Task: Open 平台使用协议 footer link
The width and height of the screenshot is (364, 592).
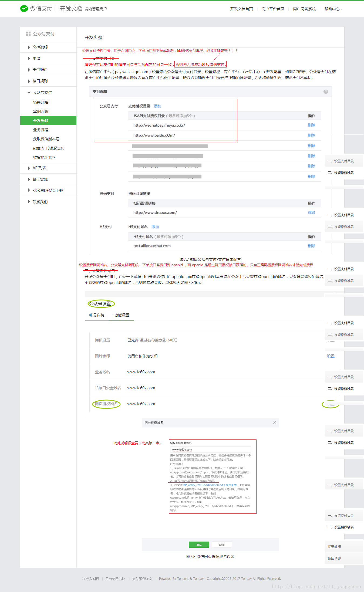Action: point(115,579)
